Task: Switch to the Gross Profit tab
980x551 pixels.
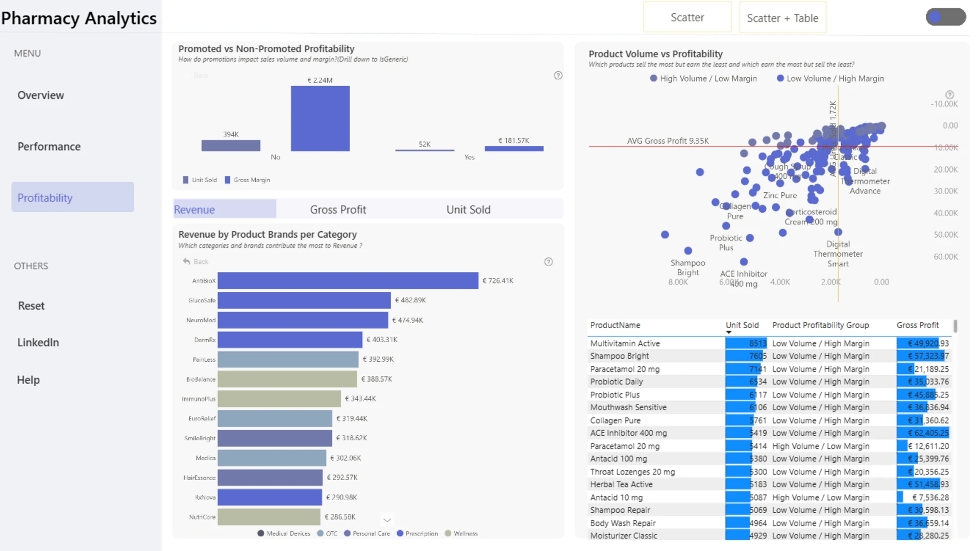Action: 338,210
